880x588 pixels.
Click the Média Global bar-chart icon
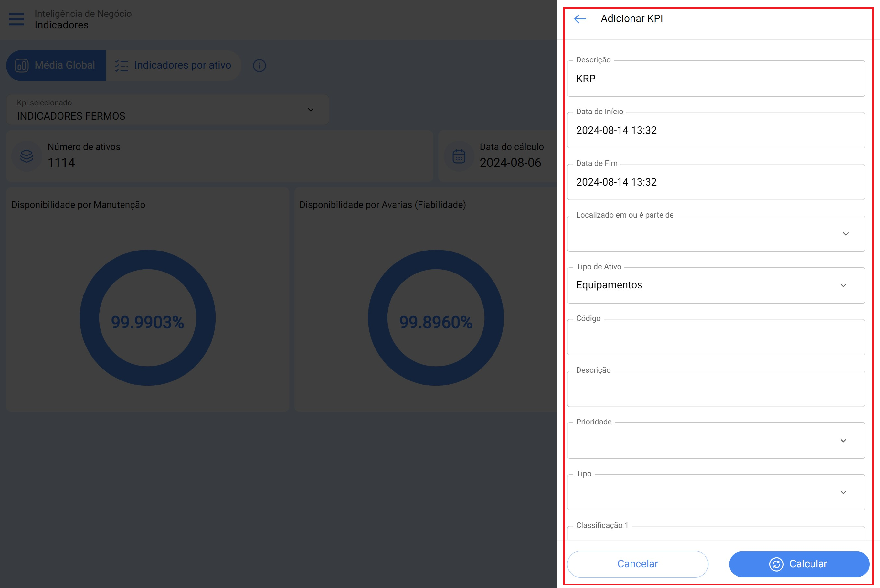point(22,66)
